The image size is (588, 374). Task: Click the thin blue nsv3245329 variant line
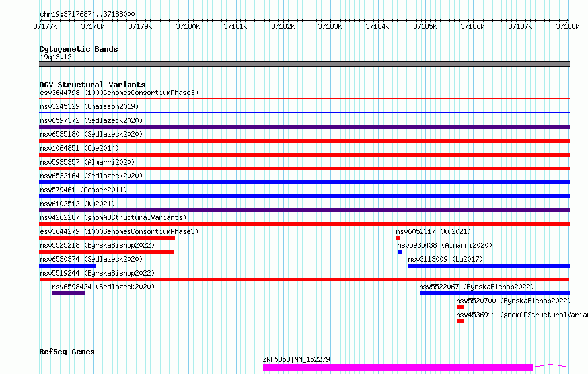point(304,112)
